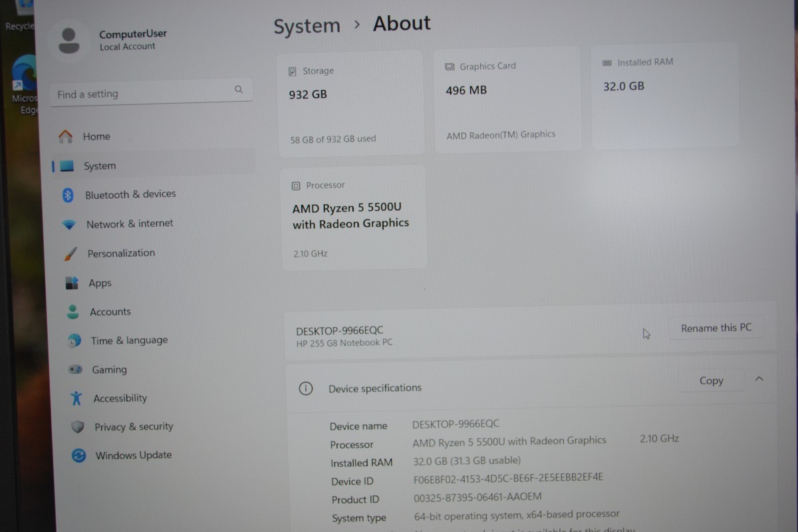This screenshot has width=798, height=532.
Task: Open Privacy & security settings label
Action: click(x=134, y=426)
